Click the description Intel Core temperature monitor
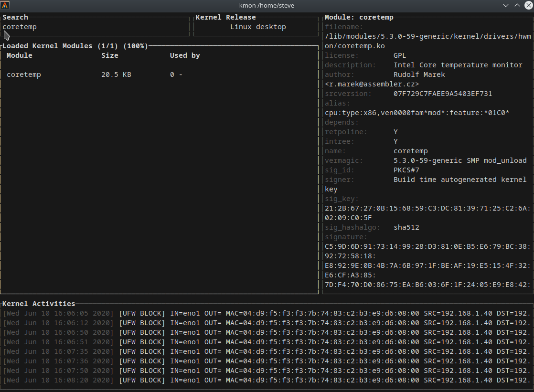 [x=458, y=65]
